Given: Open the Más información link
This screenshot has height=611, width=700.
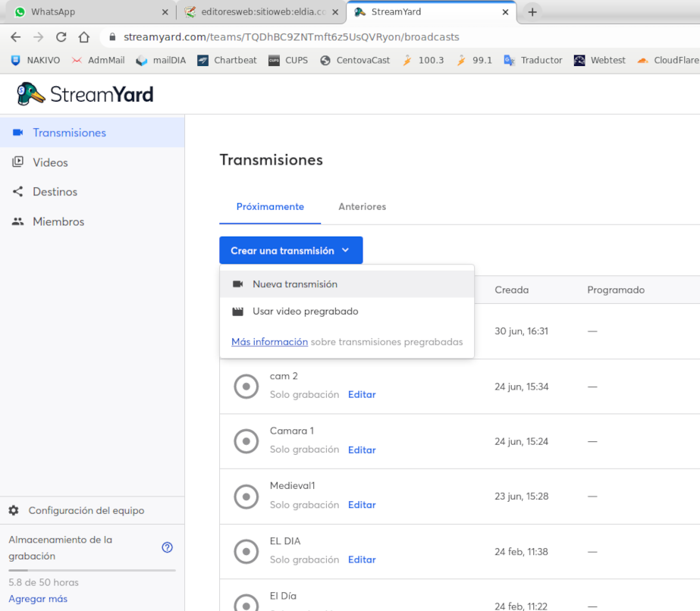Looking at the screenshot, I should click(x=269, y=342).
